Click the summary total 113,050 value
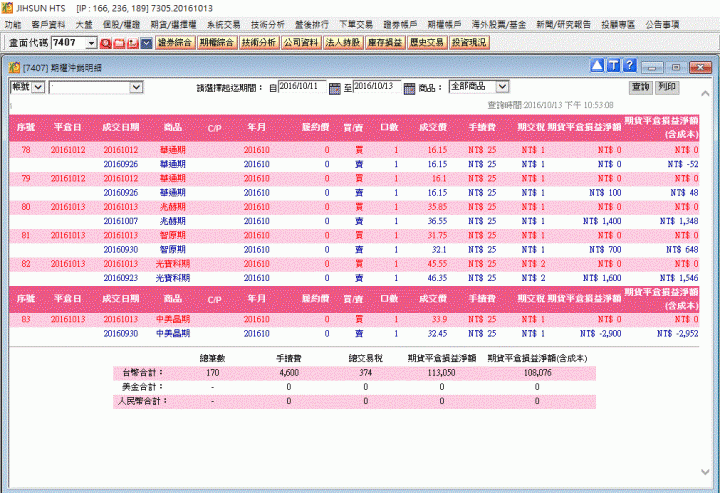 tap(441, 373)
